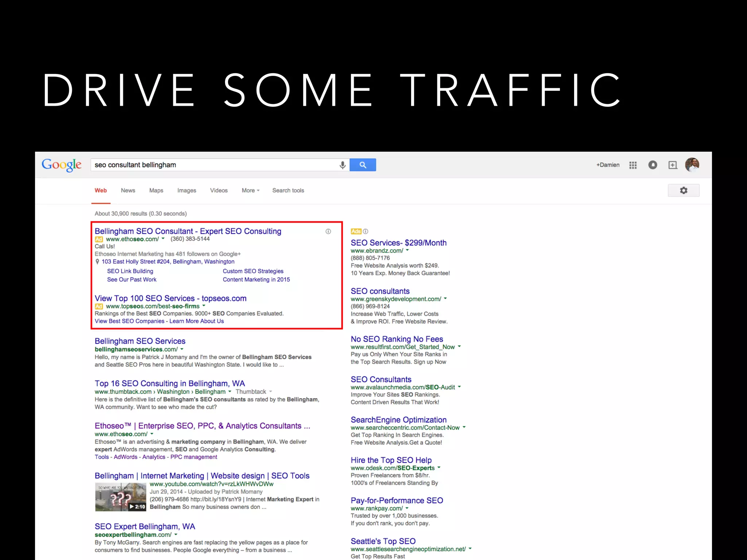Click the info icon next to Ads label
The image size is (747, 560).
(x=366, y=232)
